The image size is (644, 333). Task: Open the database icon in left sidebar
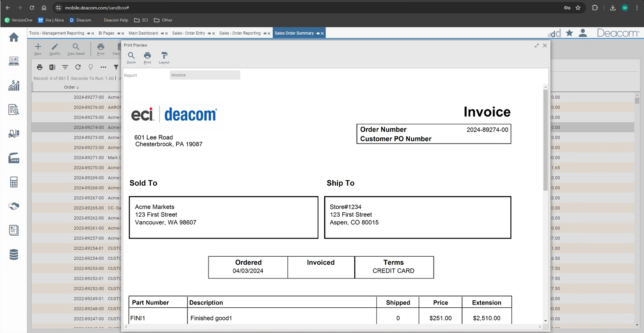coord(14,254)
